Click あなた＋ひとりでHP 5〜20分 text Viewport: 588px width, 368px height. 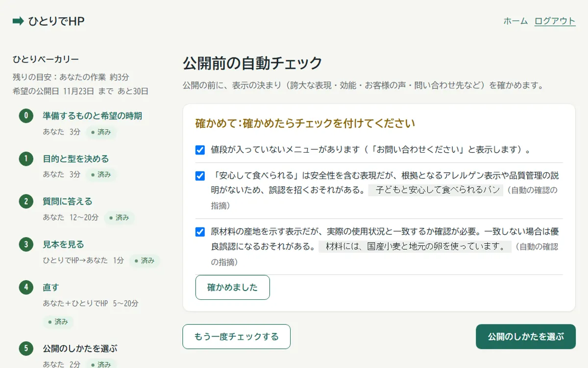tap(91, 304)
